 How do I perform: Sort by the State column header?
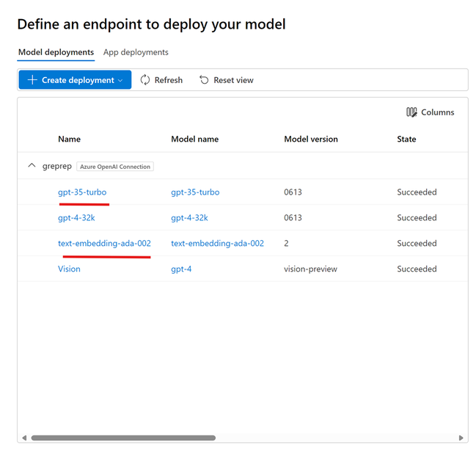(406, 139)
